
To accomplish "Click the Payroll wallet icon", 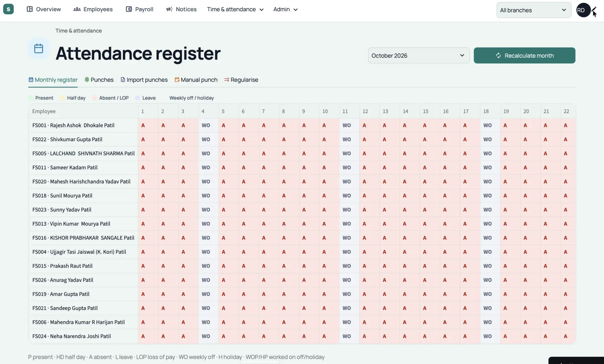I will (129, 9).
